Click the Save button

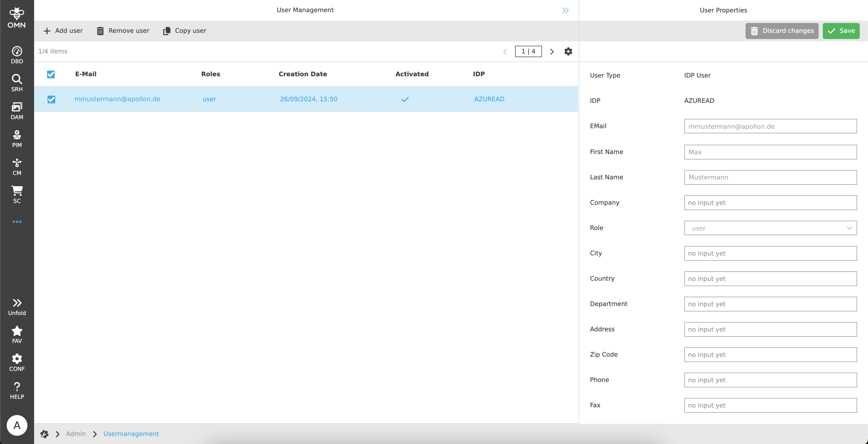click(x=841, y=31)
